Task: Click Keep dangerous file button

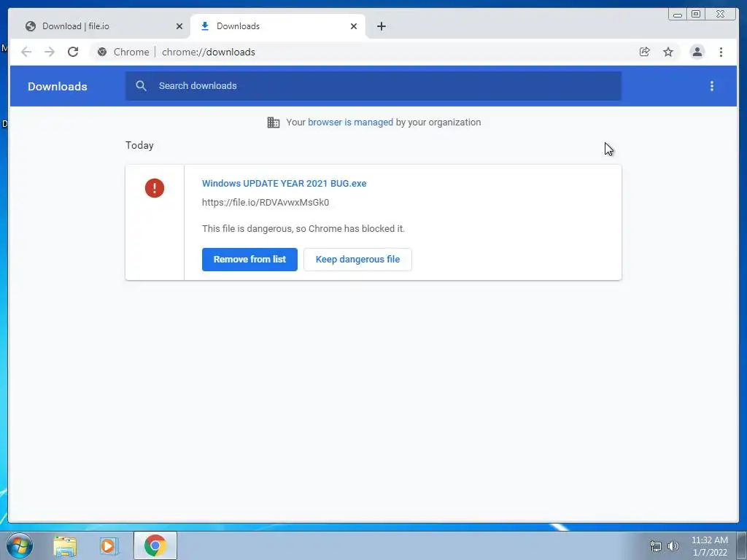Action: (357, 260)
